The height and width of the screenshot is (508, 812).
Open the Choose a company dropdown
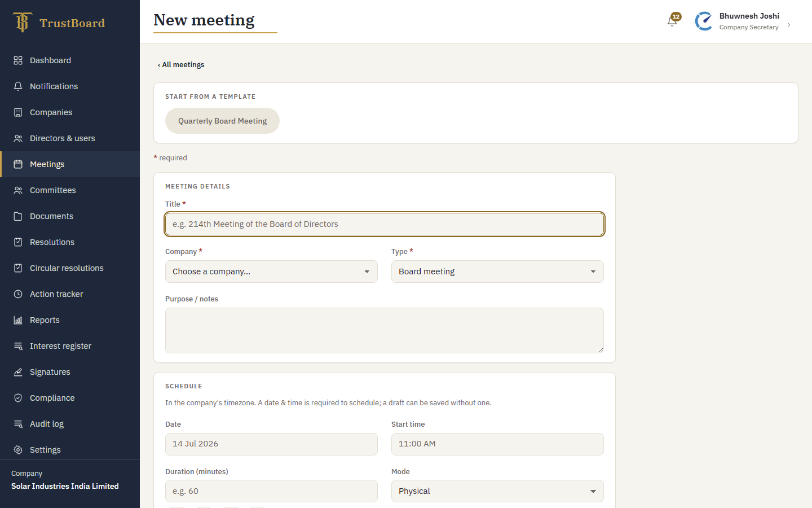[271, 271]
